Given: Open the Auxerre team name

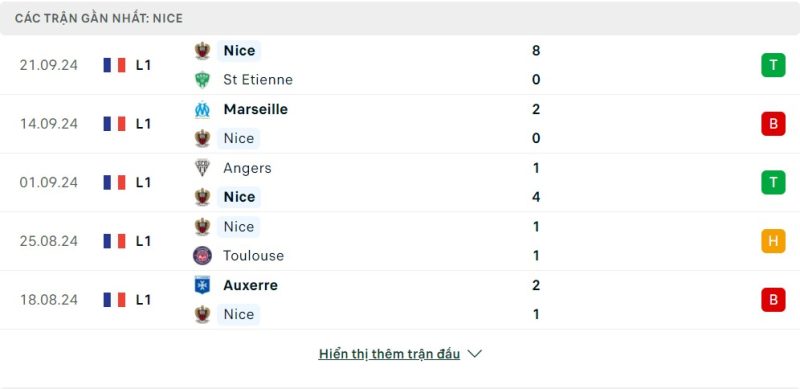Looking at the screenshot, I should tap(251, 285).
